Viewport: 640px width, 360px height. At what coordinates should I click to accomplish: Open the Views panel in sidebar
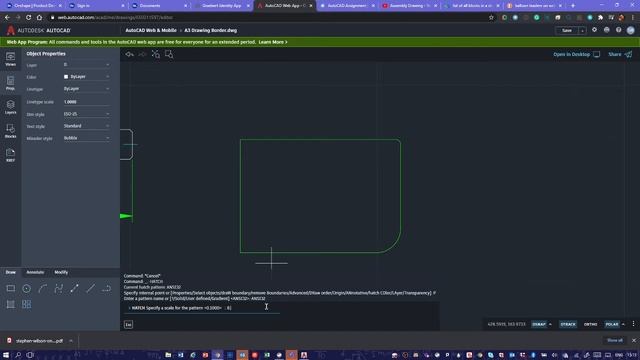click(x=11, y=59)
